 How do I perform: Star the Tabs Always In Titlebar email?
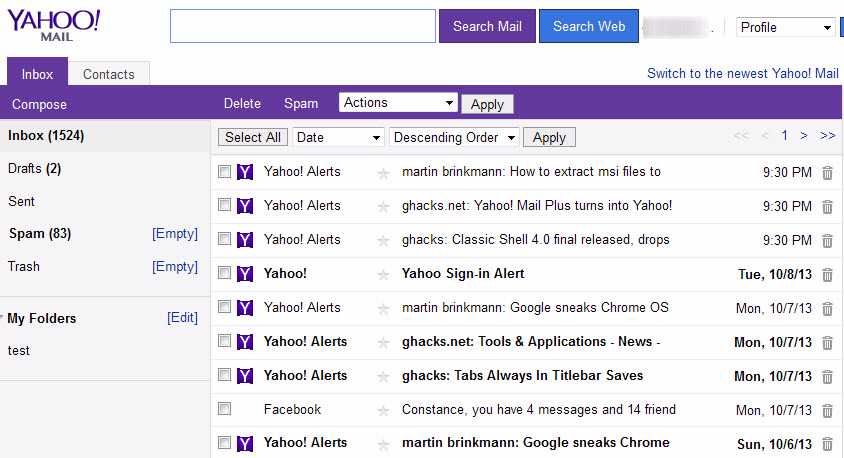[383, 377]
